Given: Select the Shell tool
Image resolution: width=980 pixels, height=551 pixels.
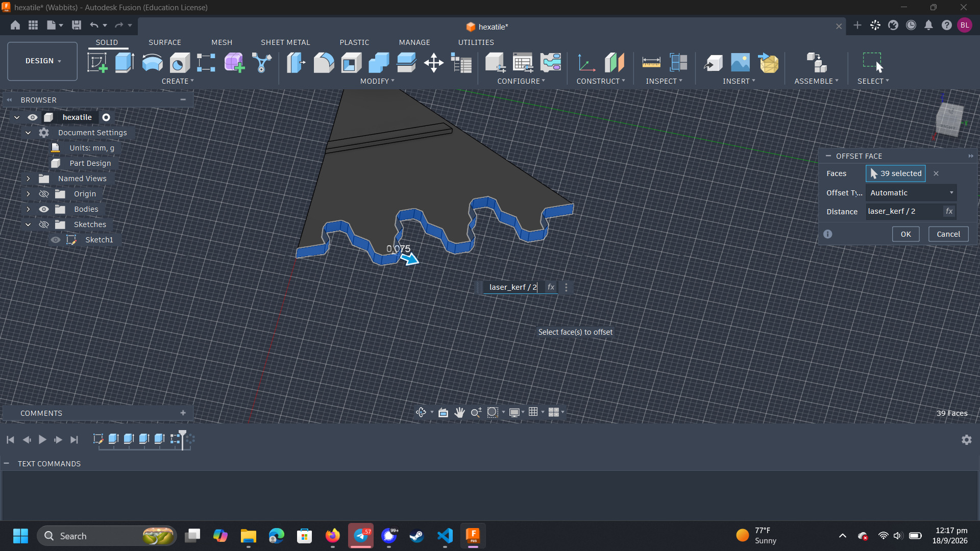Looking at the screenshot, I should tap(351, 63).
